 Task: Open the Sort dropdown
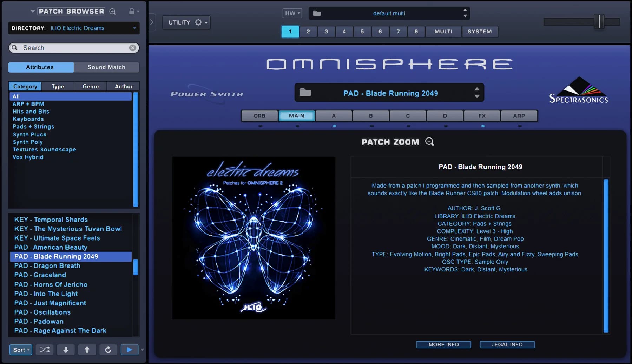pos(20,350)
